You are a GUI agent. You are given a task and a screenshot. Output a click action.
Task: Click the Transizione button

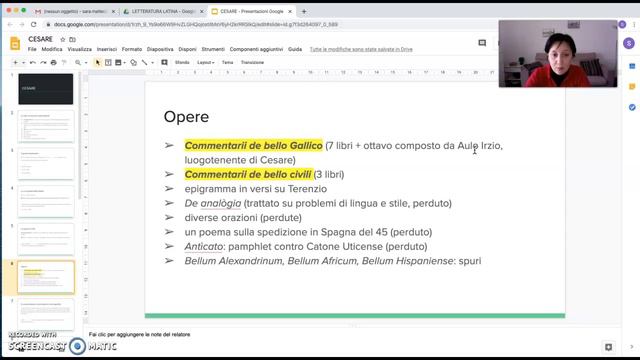[x=252, y=62]
